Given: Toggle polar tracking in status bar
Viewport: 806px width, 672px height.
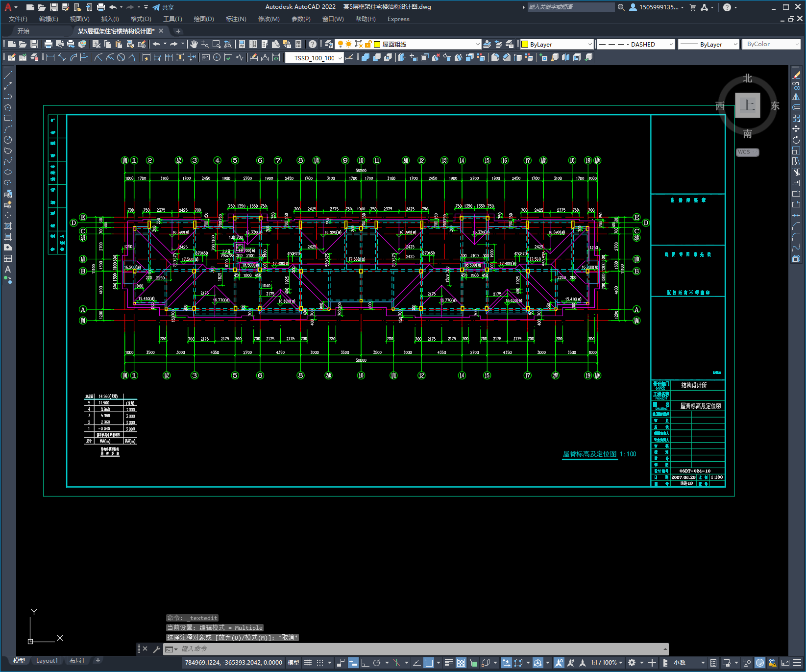Looking at the screenshot, I should click(377, 663).
